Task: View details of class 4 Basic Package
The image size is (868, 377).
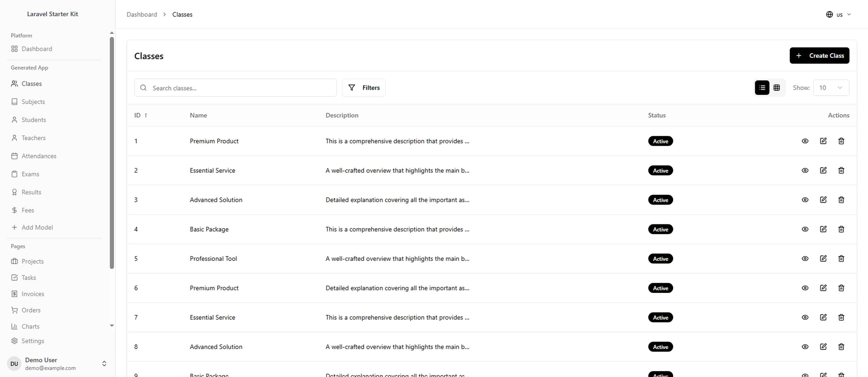Action: click(x=805, y=229)
